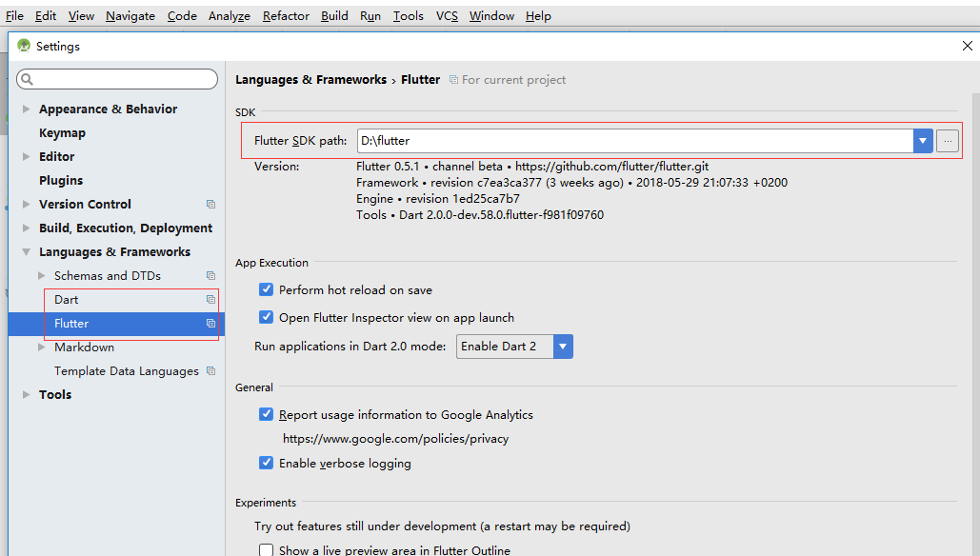Click the project-level icon beside Dart
This screenshot has width=980, height=556.
pyautogui.click(x=210, y=299)
